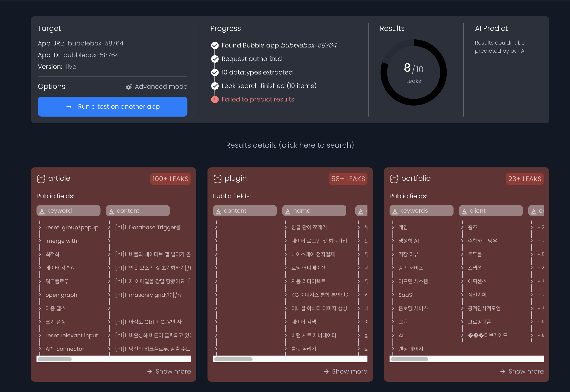Click the text-type icon on client field
This screenshot has width=570, height=392.
464,211
